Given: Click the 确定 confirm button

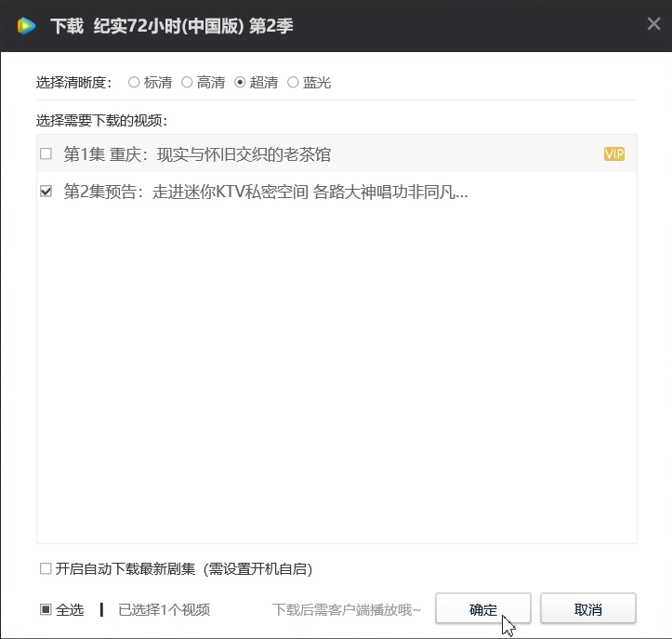Looking at the screenshot, I should (x=482, y=609).
